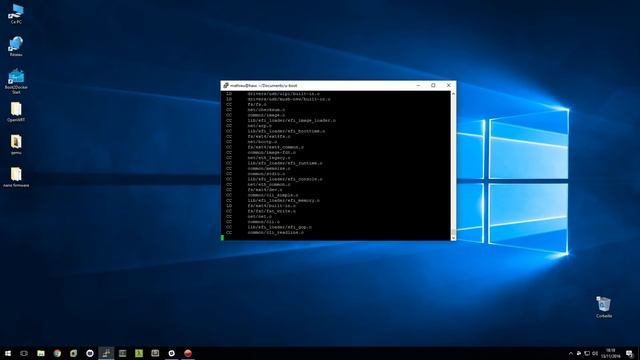
Task: Open File Explorer from taskbar
Action: coord(41,353)
